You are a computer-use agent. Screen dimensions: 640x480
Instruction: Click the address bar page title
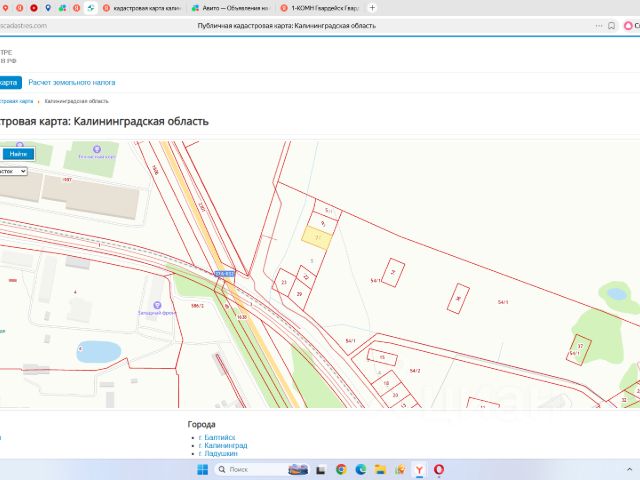287,26
